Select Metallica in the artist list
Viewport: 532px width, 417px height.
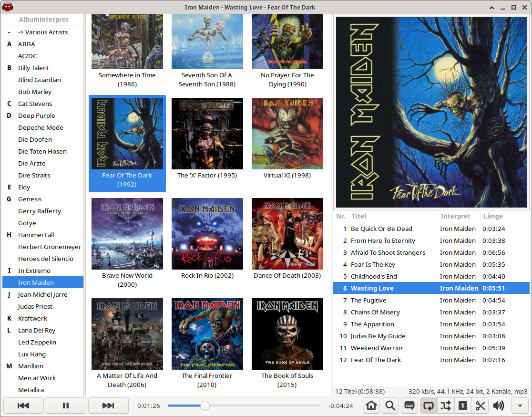tap(43, 390)
